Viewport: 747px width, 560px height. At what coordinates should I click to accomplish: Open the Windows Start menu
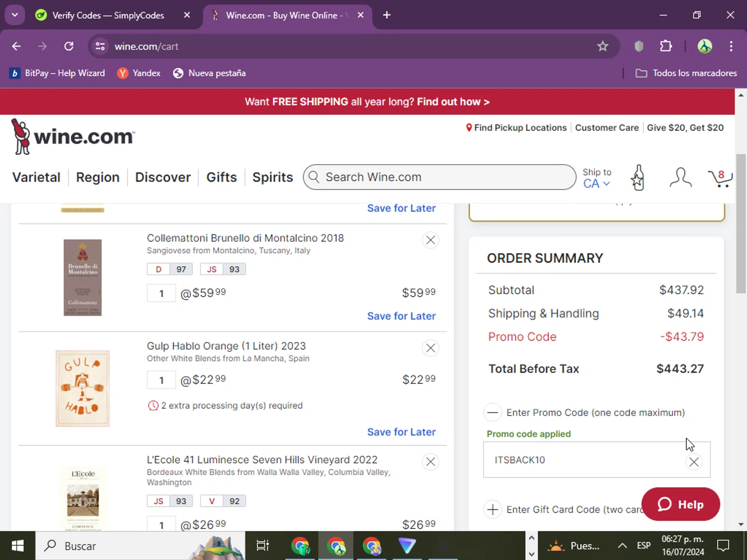pos(17,546)
